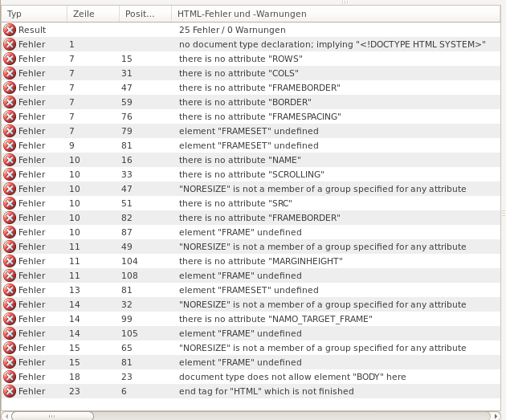Click the error icon for the "BODY" element error

coord(10,377)
